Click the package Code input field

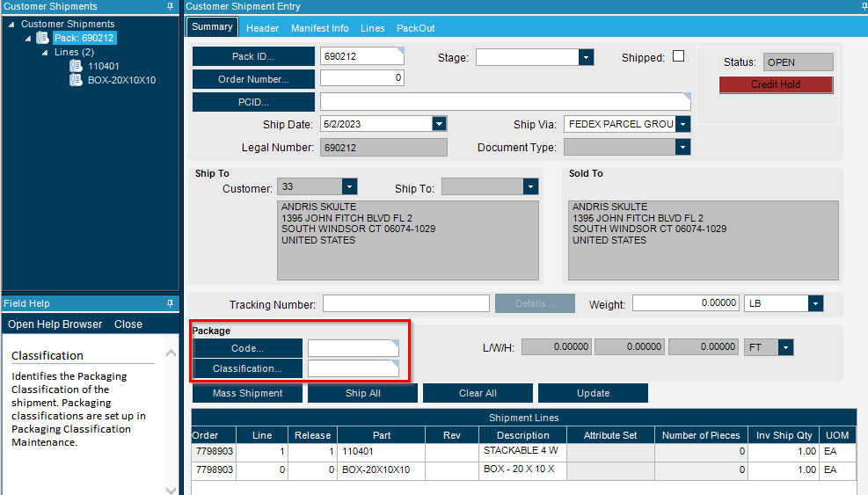point(354,348)
